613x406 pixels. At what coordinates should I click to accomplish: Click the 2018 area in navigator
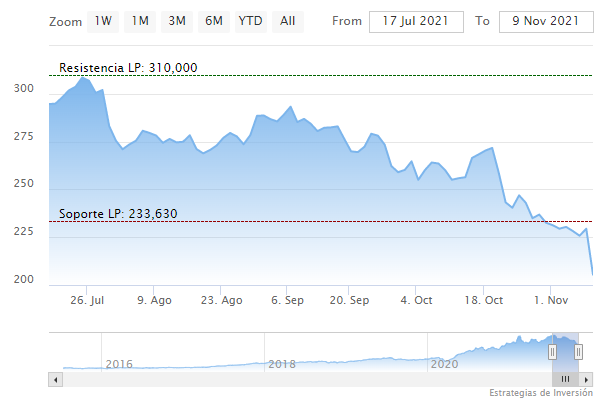click(283, 364)
